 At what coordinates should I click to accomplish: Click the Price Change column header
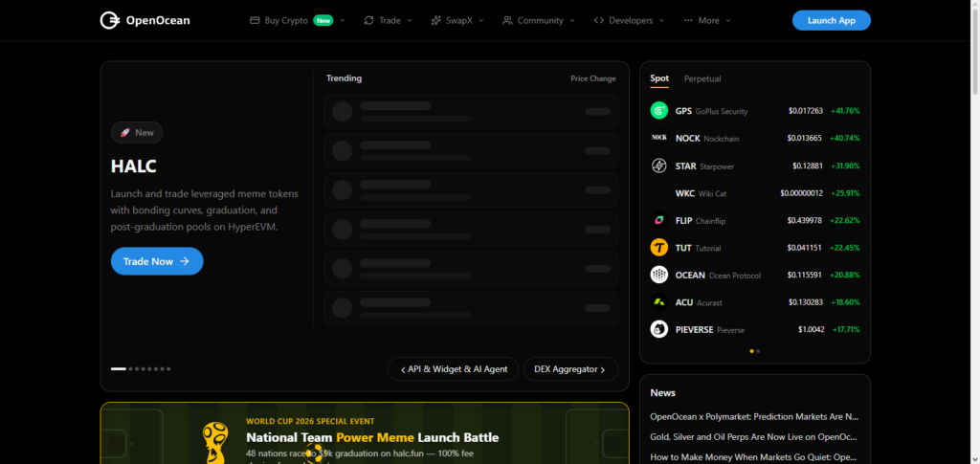(x=593, y=78)
